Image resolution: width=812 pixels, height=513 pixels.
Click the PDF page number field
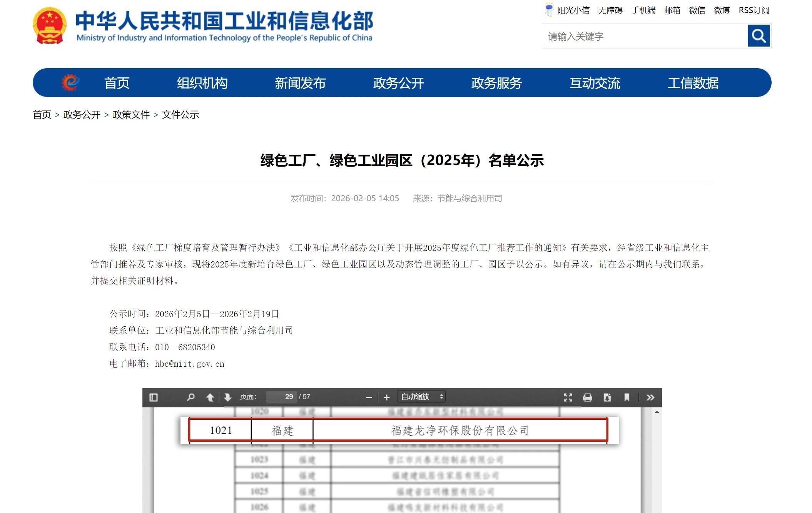(x=282, y=397)
